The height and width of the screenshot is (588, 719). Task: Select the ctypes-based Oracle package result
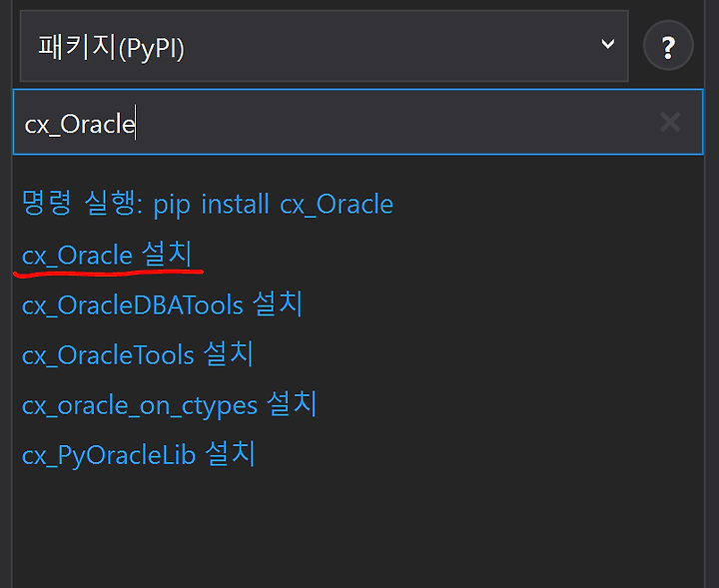[169, 404]
